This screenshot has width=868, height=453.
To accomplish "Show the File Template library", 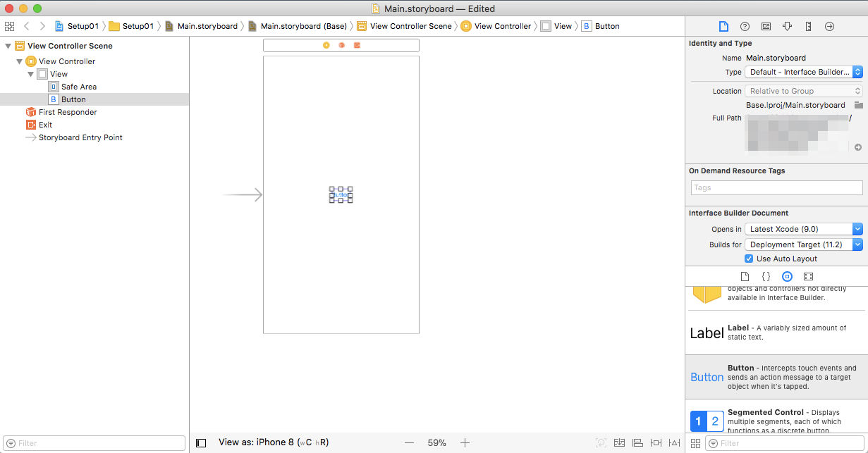I will click(745, 276).
